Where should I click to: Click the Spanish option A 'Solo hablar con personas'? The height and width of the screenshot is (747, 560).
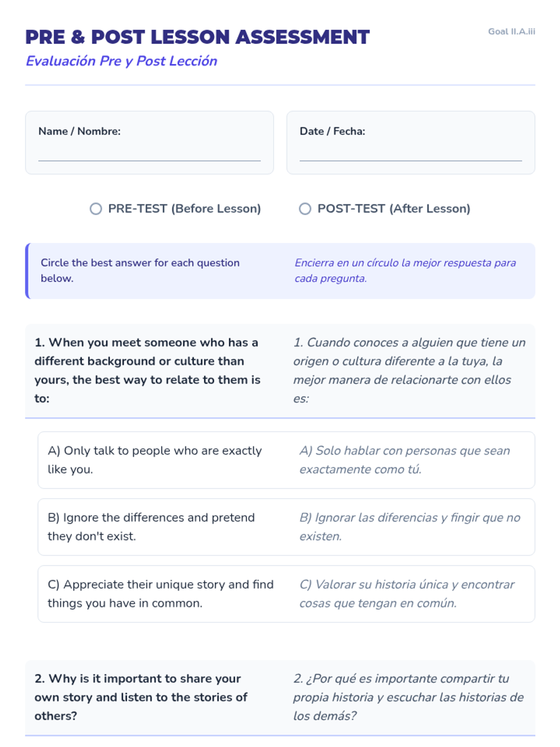tap(405, 460)
